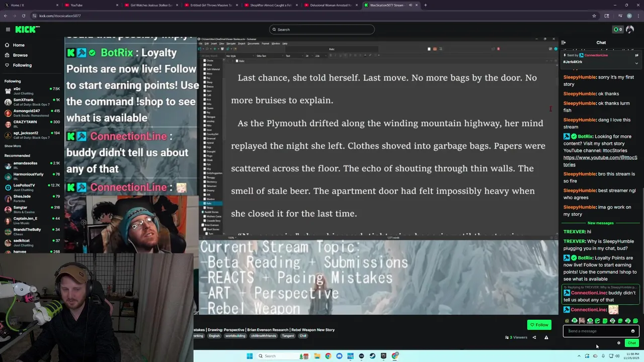
Task: Switch to Girl Watches Jealous Stalker tab
Action: [151, 5]
